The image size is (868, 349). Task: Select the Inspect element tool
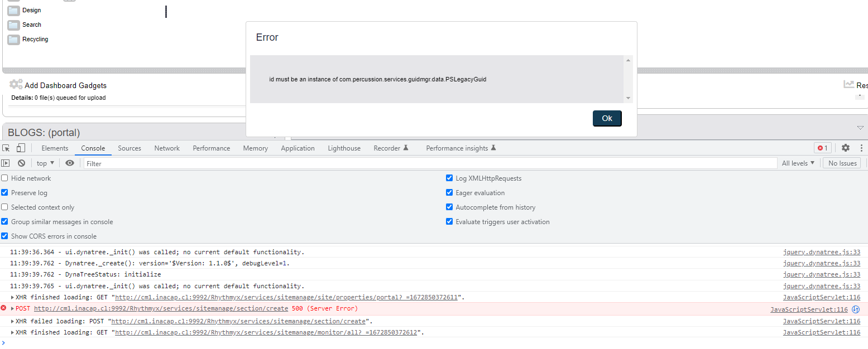click(6, 148)
